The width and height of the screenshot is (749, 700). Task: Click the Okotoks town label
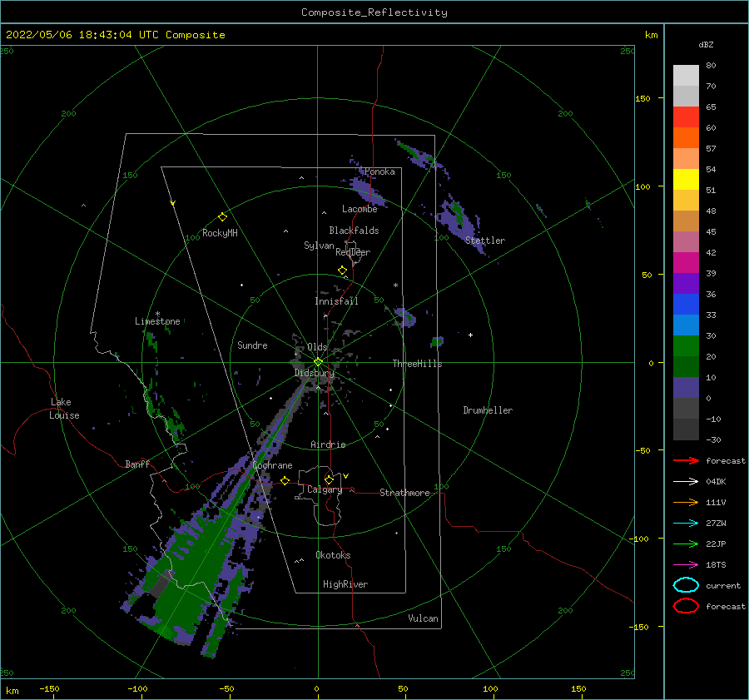coord(333,555)
